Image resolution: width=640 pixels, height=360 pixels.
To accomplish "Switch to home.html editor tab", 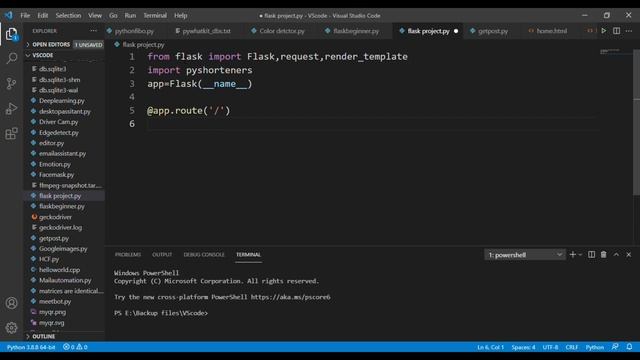I will (551, 31).
